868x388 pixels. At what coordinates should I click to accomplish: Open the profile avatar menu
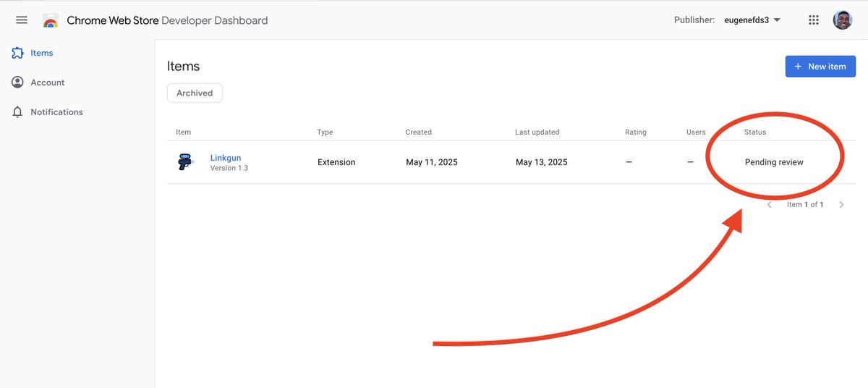coord(843,20)
